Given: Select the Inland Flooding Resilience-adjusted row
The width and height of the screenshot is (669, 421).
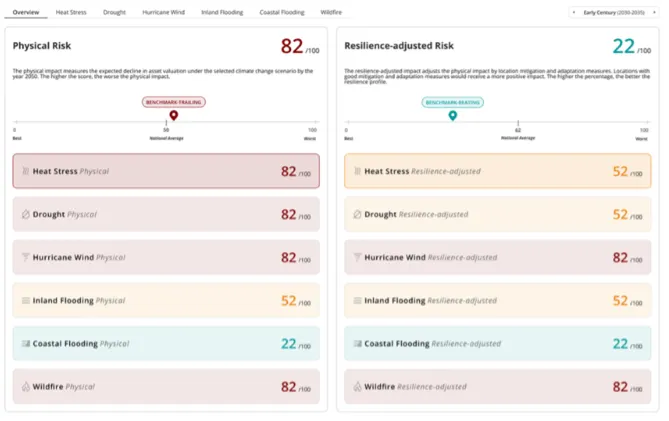Looking at the screenshot, I should point(497,300).
